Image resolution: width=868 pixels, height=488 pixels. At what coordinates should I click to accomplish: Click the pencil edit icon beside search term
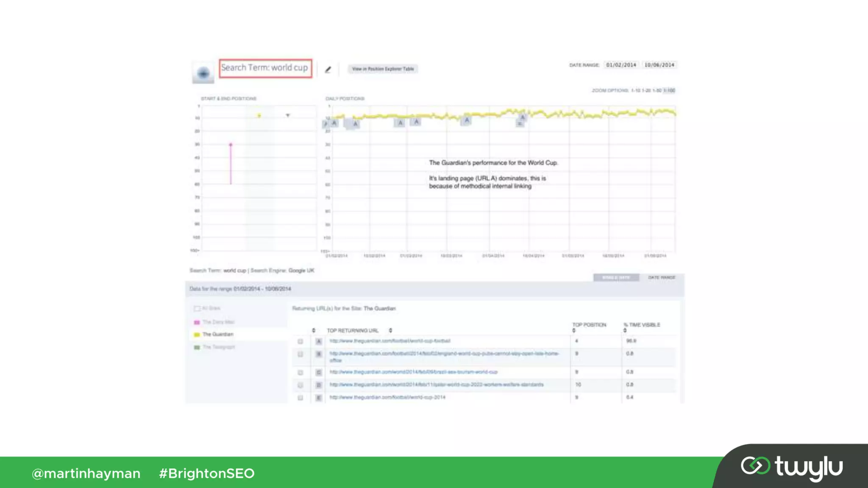point(328,69)
